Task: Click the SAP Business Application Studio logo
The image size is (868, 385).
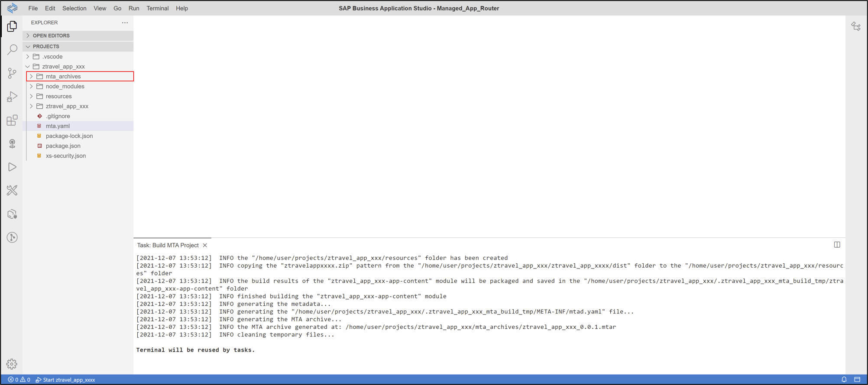Action: click(x=12, y=8)
